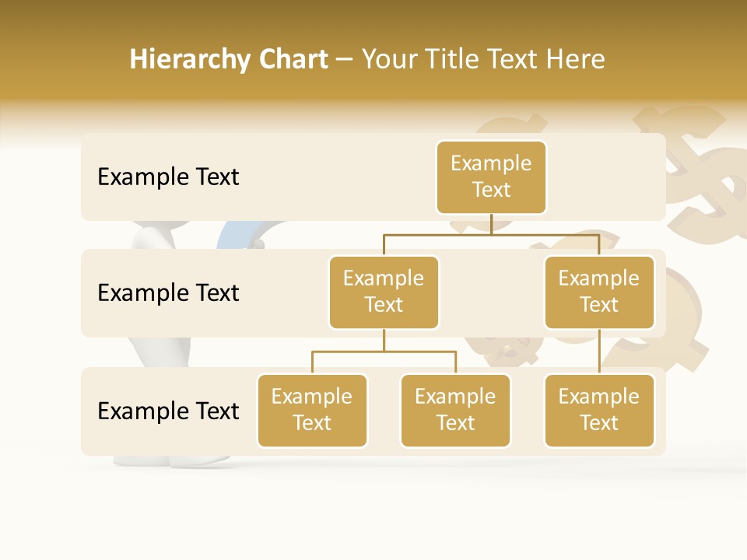The image size is (747, 560).
Task: Click the leftmost box in the bottom level
Action: (x=312, y=410)
